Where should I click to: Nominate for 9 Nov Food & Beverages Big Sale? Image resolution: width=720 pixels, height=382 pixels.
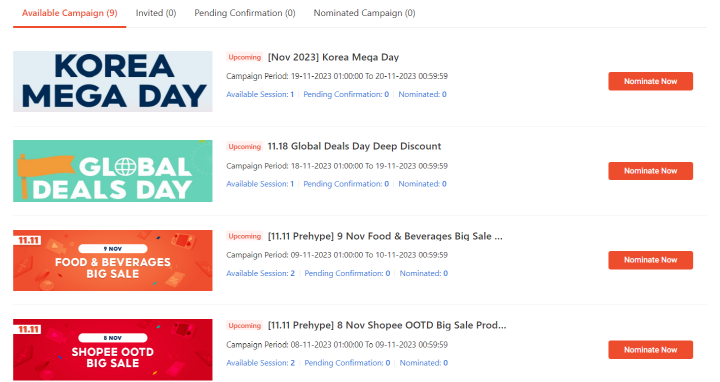click(x=650, y=260)
